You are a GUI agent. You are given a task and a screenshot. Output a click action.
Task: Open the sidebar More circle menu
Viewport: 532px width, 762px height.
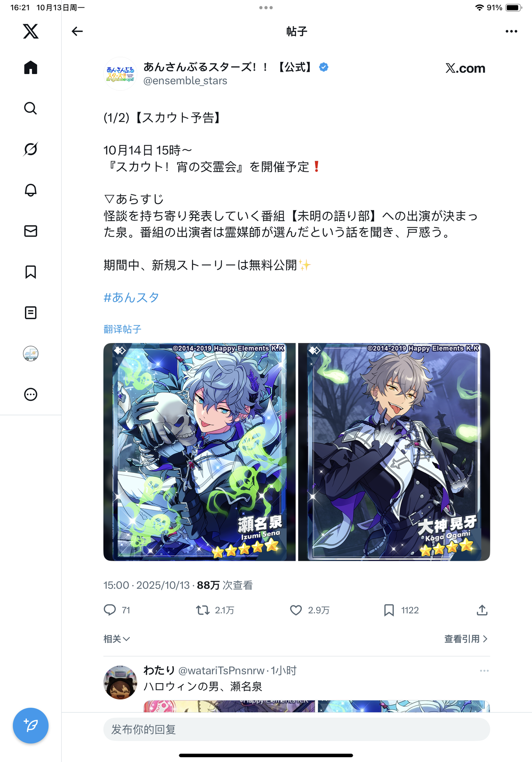[30, 394]
